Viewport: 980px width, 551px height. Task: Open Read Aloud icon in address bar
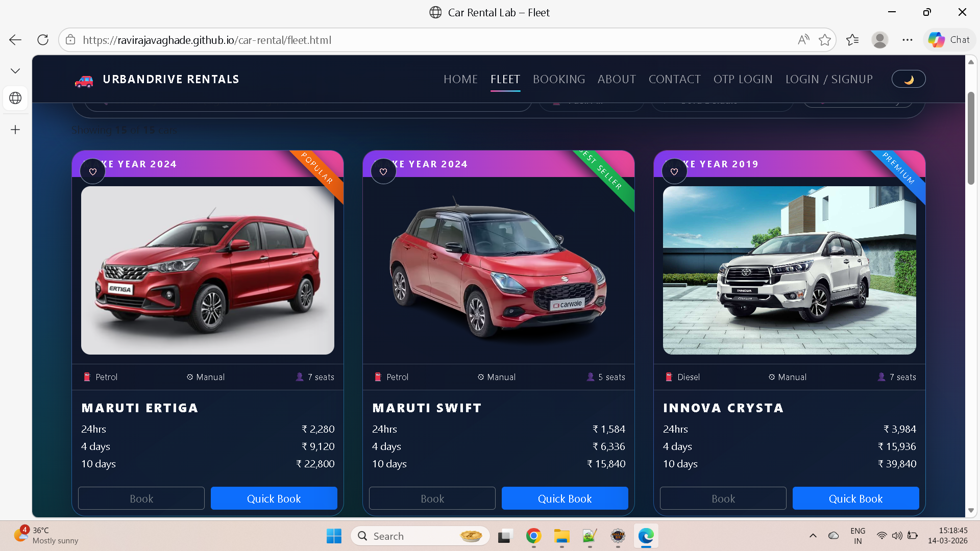coord(803,40)
